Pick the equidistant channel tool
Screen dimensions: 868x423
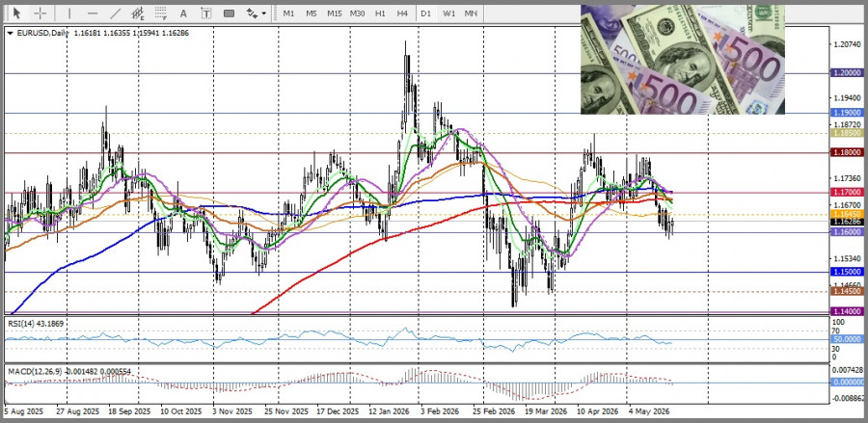click(138, 13)
